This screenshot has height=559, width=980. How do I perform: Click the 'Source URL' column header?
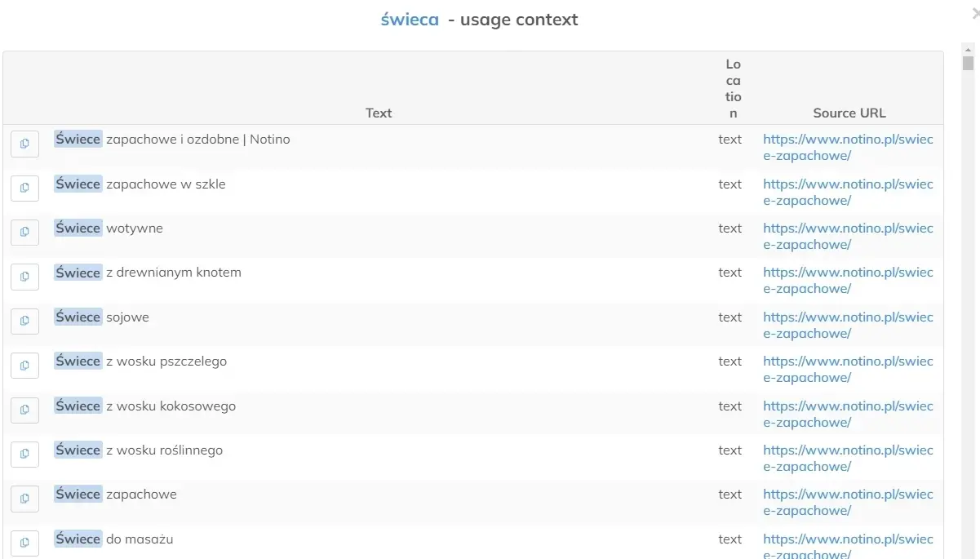click(x=849, y=113)
